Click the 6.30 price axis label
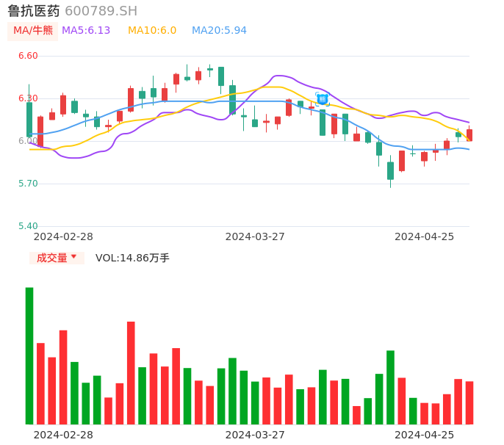Screen dimensions: 504x445 click(x=28, y=98)
